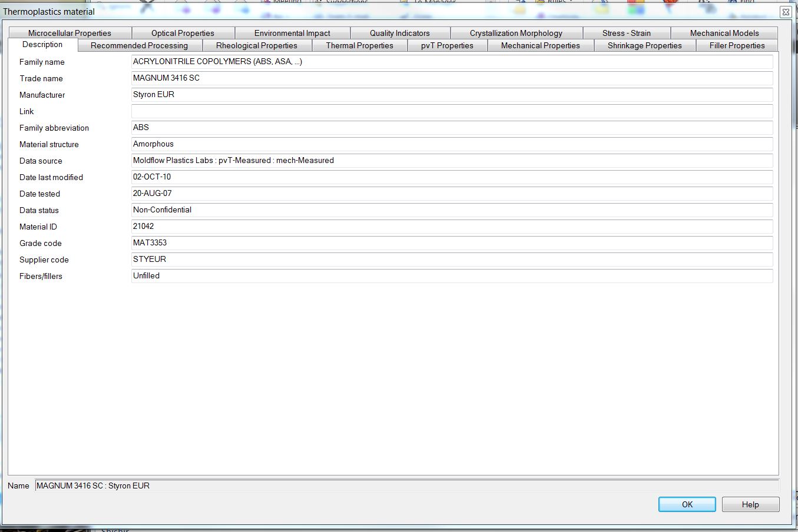
Task: Open the Quality Indicators tab
Action: click(x=400, y=32)
